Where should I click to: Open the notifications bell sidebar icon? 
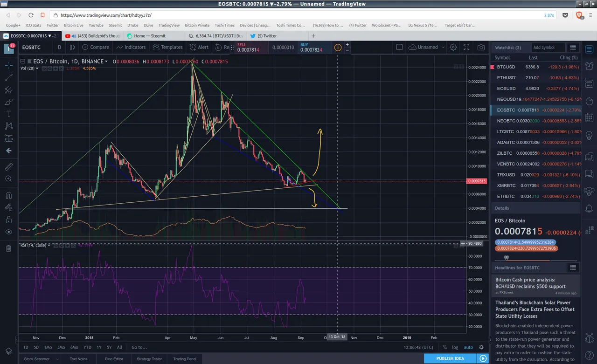589,208
